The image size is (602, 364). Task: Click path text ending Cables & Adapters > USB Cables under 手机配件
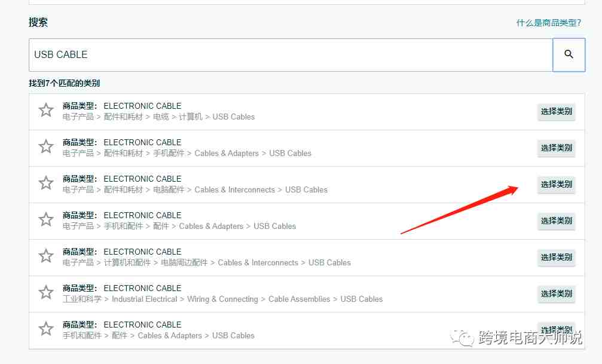coord(187,153)
